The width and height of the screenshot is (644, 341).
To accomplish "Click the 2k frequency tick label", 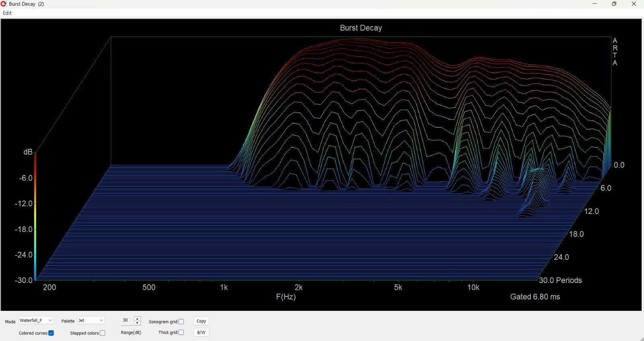I will tap(299, 288).
